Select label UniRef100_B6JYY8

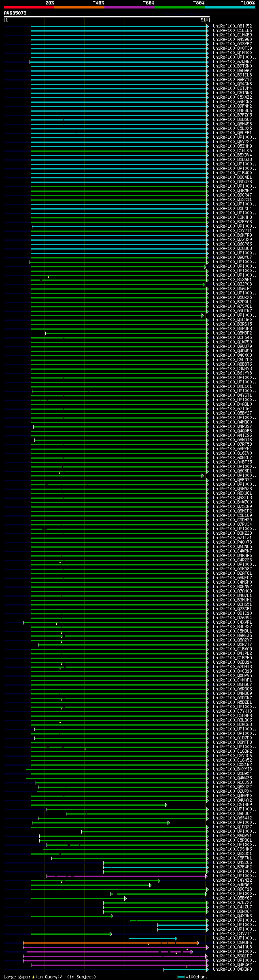click(232, 373)
